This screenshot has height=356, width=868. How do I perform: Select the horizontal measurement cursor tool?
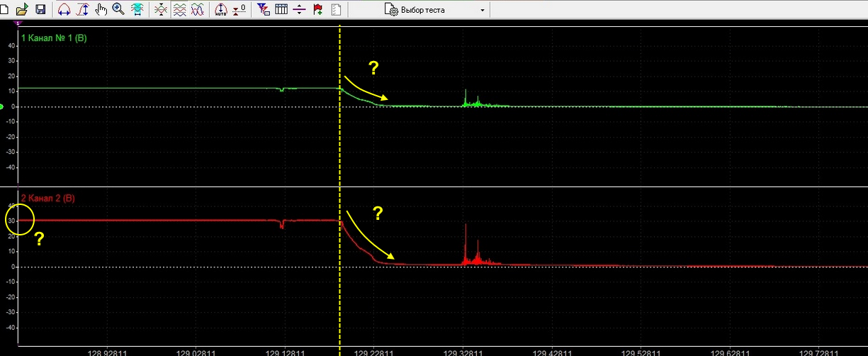[64, 9]
